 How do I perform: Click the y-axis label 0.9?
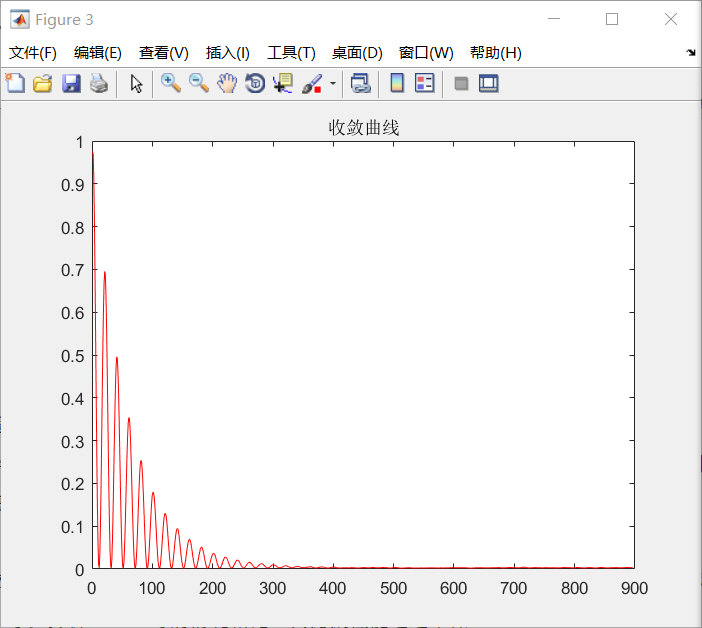(x=73, y=185)
